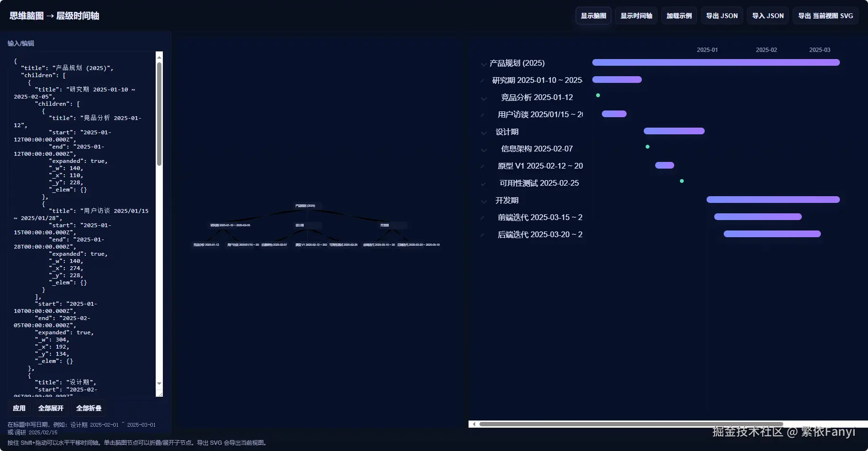Screen dimensions: 868x451
Task: Import a JSON file
Action: point(767,15)
